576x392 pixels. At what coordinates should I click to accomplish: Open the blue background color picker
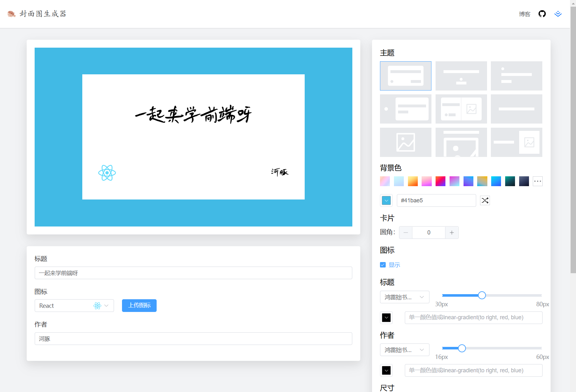[x=386, y=200]
